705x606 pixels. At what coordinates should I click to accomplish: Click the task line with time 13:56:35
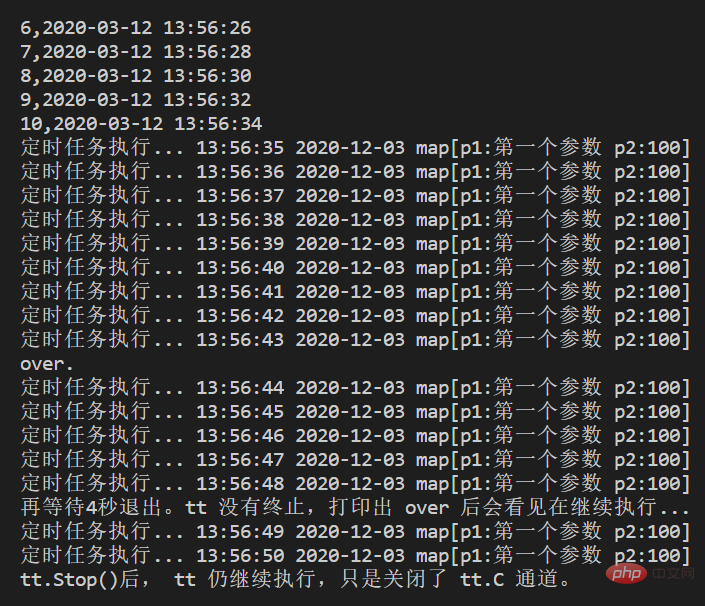(x=355, y=147)
